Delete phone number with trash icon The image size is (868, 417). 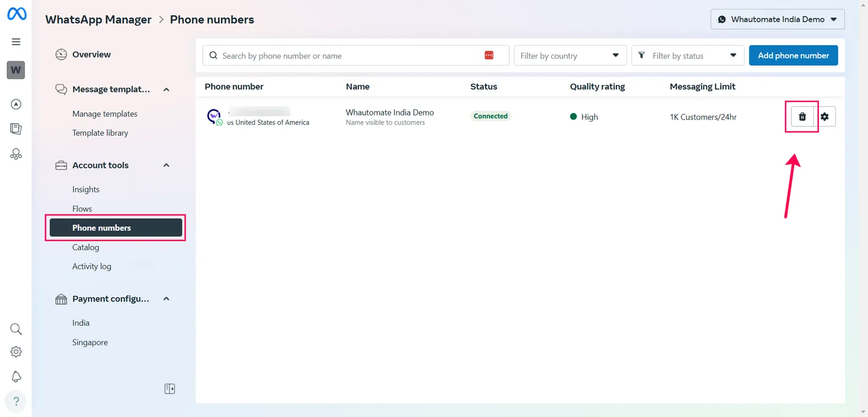802,117
